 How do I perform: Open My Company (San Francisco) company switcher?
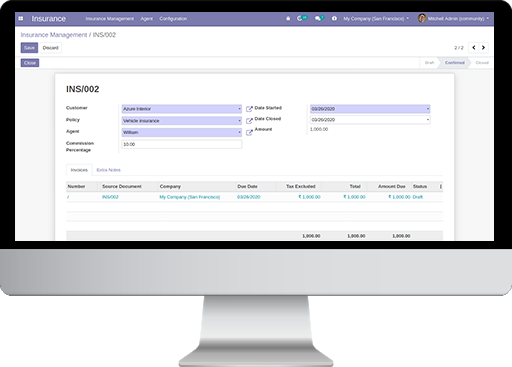(x=376, y=19)
